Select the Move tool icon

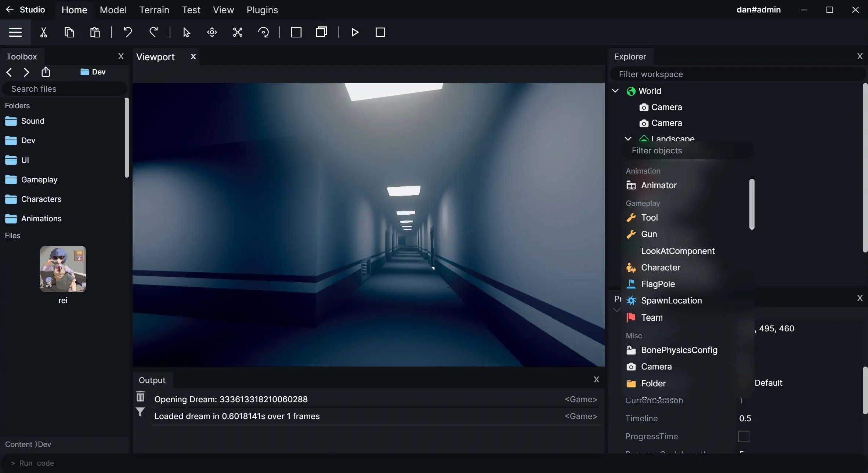point(212,32)
